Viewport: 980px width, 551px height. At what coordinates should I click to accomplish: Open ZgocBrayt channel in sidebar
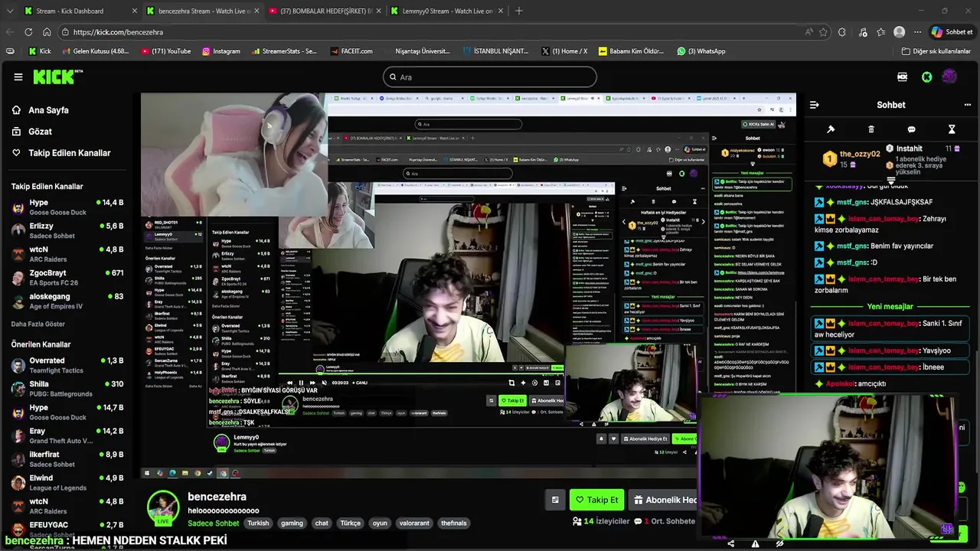pyautogui.click(x=67, y=278)
